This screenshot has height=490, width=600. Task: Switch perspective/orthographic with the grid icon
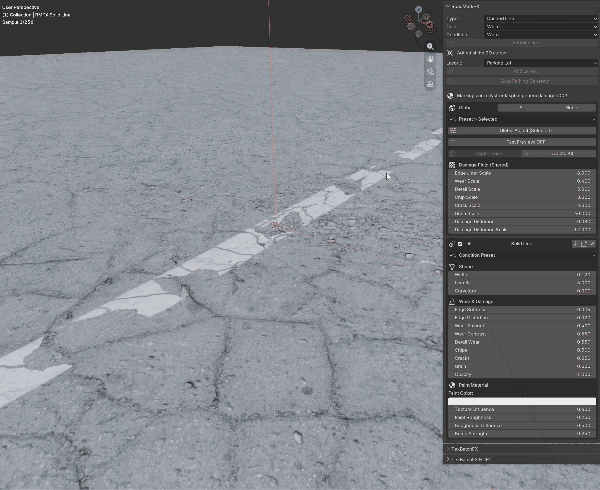tap(430, 84)
